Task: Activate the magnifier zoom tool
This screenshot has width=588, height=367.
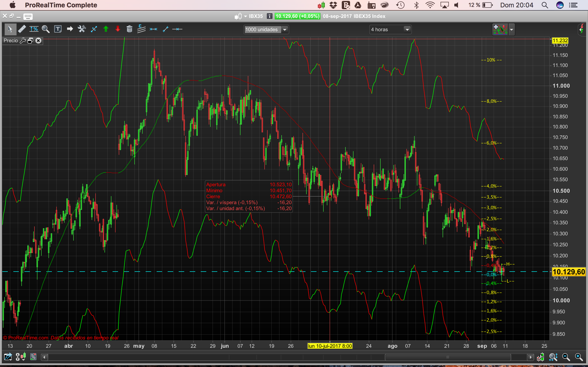Action: pos(46,29)
